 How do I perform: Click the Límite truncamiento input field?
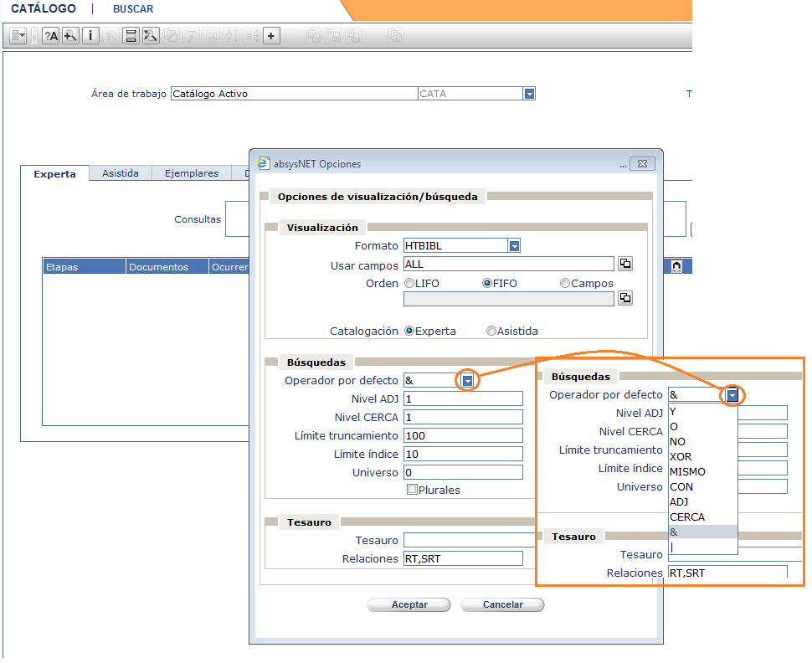coord(463,436)
